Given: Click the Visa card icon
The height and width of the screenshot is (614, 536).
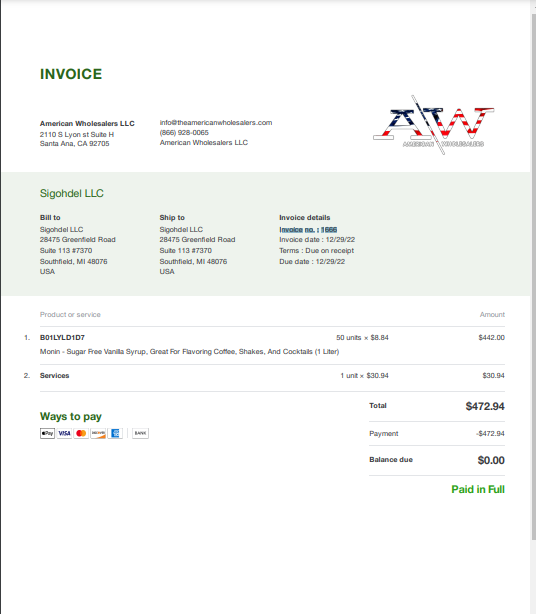Looking at the screenshot, I should click(64, 433).
